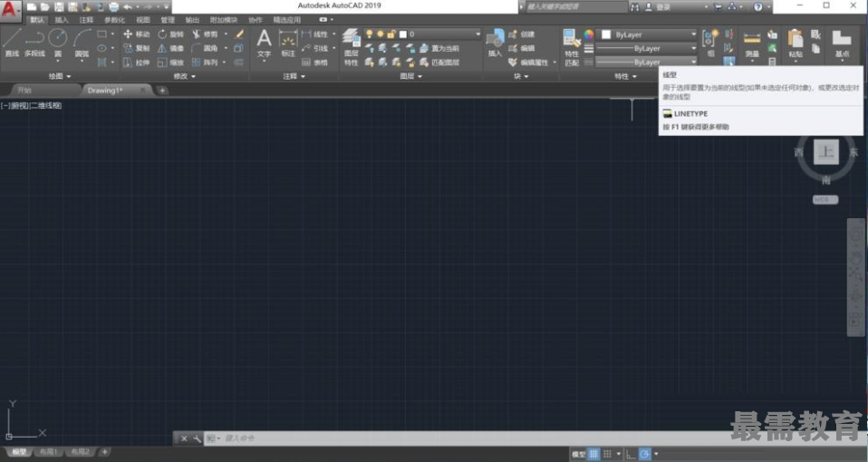
Task: Activate the Rotate (旋转) tool
Action: (170, 34)
